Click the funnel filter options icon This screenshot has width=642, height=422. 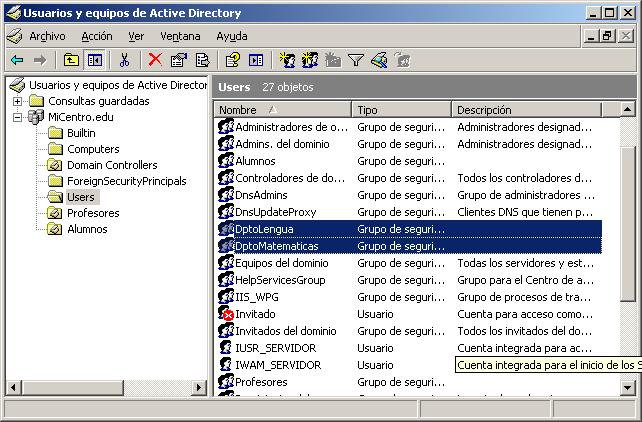click(355, 60)
